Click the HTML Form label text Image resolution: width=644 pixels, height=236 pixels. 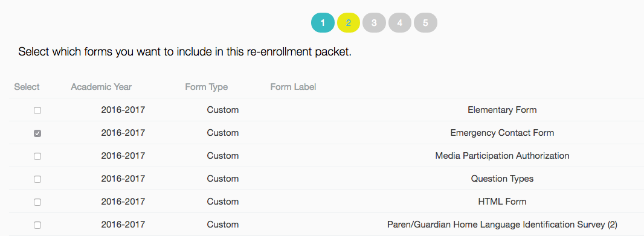point(502,202)
